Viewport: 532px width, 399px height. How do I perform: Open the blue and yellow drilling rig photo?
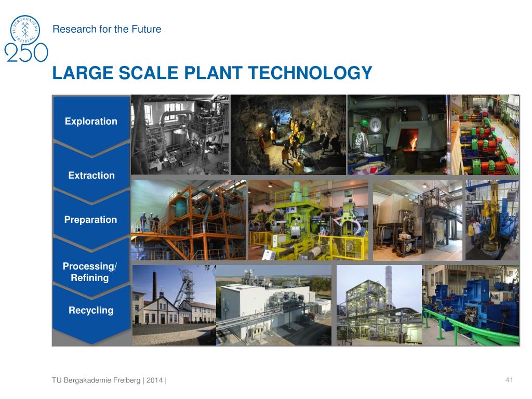click(x=492, y=220)
